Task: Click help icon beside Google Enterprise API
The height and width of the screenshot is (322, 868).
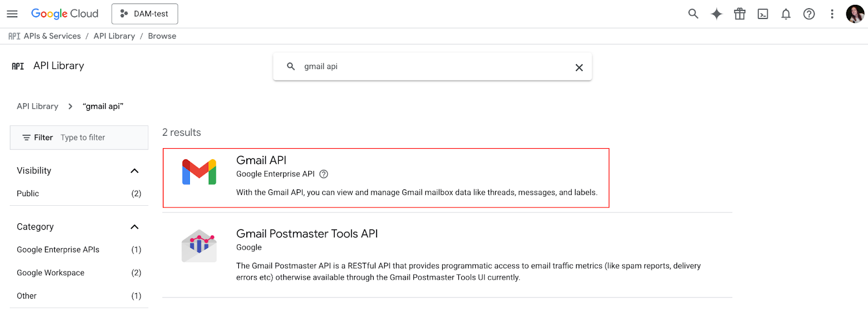Action: click(324, 174)
